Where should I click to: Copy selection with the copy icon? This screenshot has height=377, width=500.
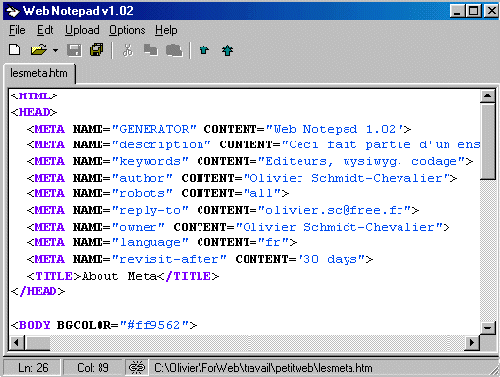pyautogui.click(x=151, y=51)
